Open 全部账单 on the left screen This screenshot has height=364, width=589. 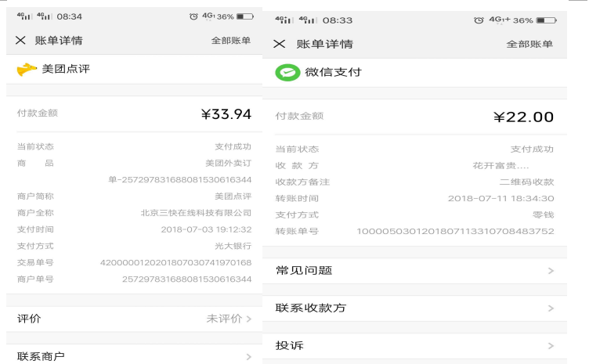click(230, 41)
